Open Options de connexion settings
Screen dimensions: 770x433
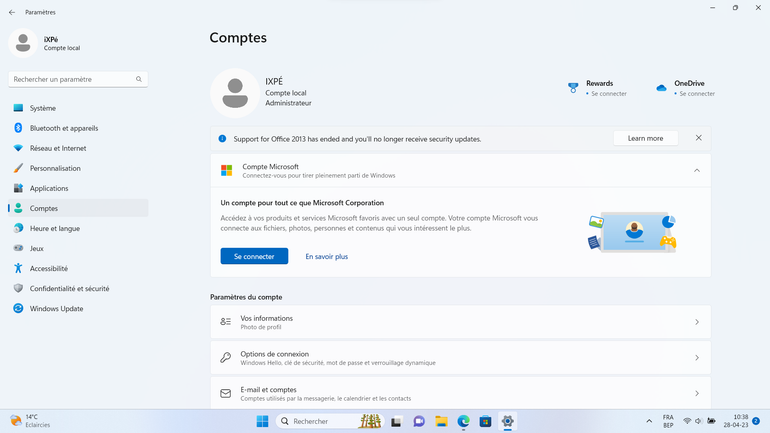[x=461, y=358]
